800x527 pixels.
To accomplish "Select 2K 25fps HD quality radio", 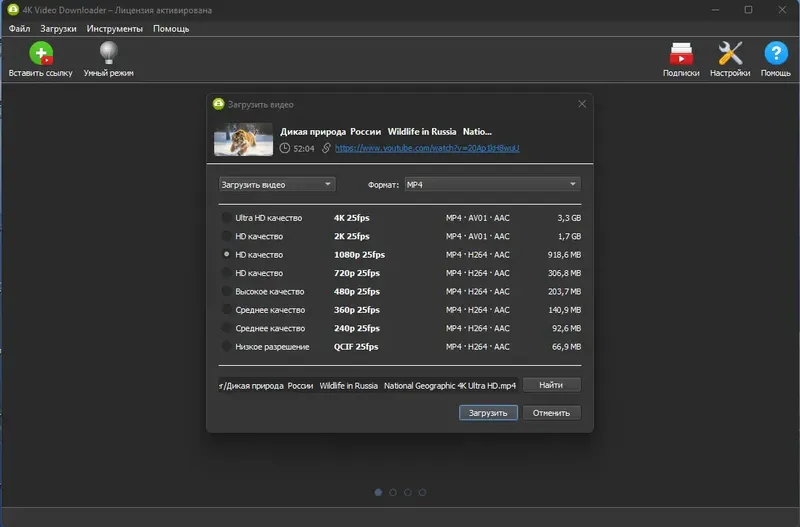I will point(227,236).
